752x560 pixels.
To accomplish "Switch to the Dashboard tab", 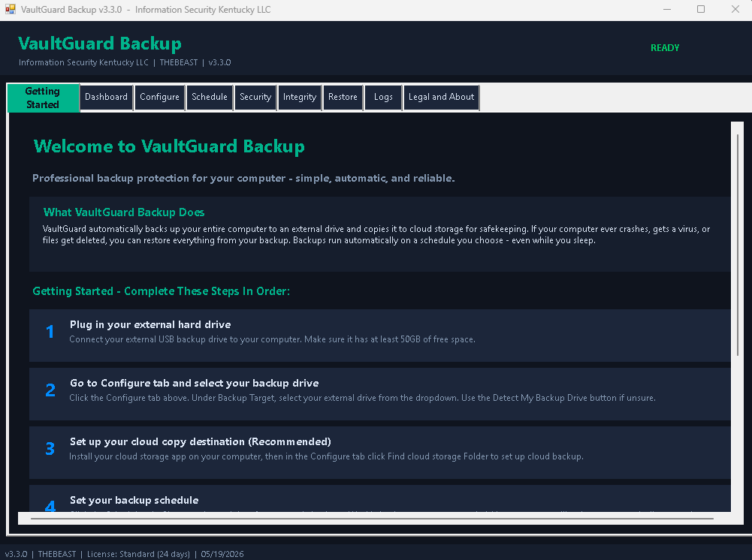I will [106, 98].
